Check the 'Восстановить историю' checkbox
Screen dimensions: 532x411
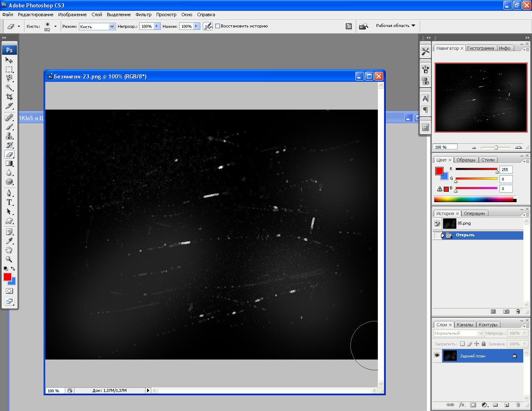coord(217,26)
